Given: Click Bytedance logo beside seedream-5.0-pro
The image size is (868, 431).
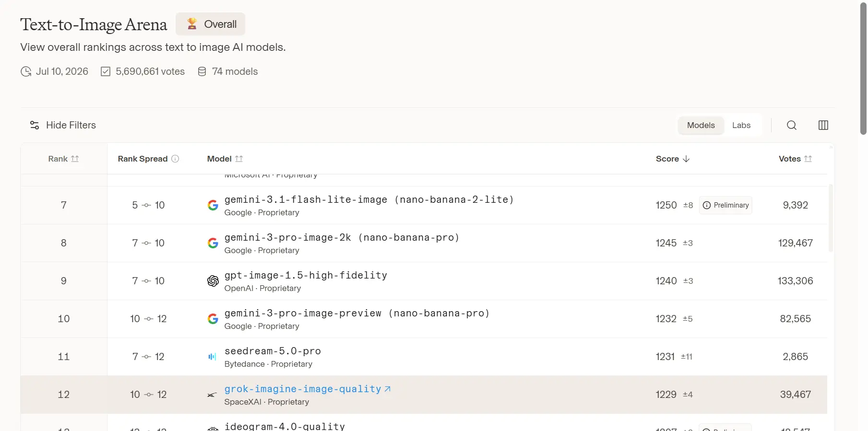Looking at the screenshot, I should [212, 357].
